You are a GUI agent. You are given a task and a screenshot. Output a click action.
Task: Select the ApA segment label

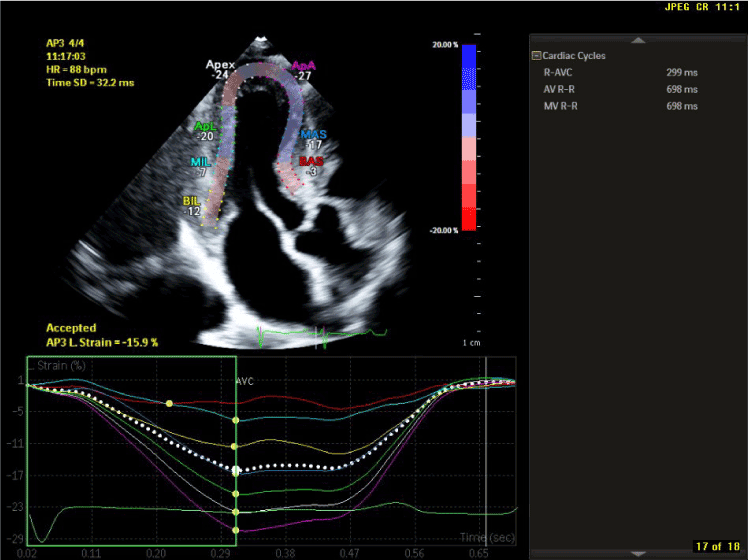[303, 66]
